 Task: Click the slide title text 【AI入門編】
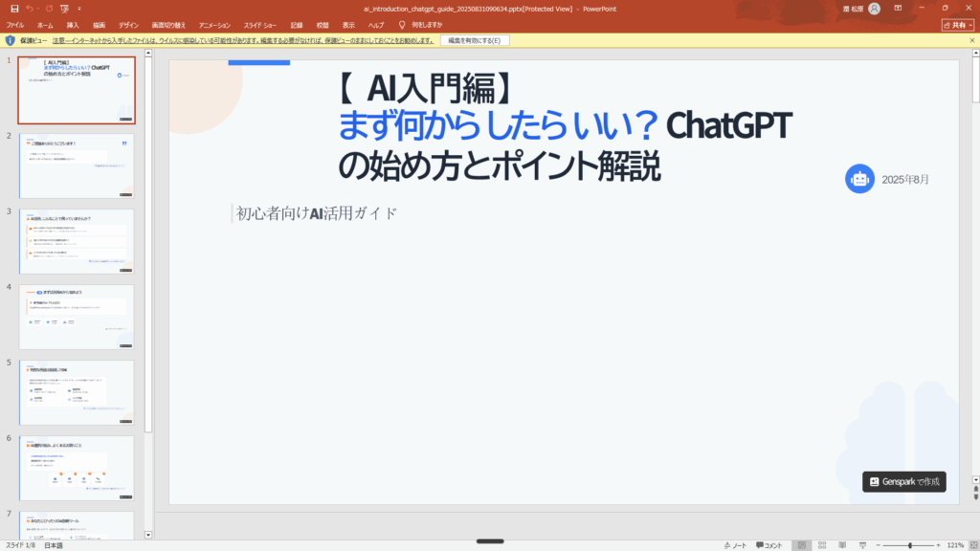[x=426, y=88]
